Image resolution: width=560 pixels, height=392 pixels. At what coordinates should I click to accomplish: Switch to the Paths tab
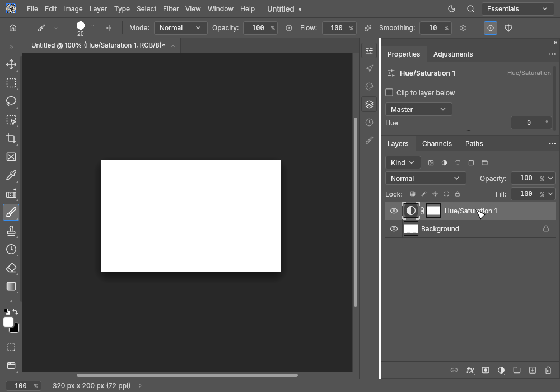coord(474,144)
